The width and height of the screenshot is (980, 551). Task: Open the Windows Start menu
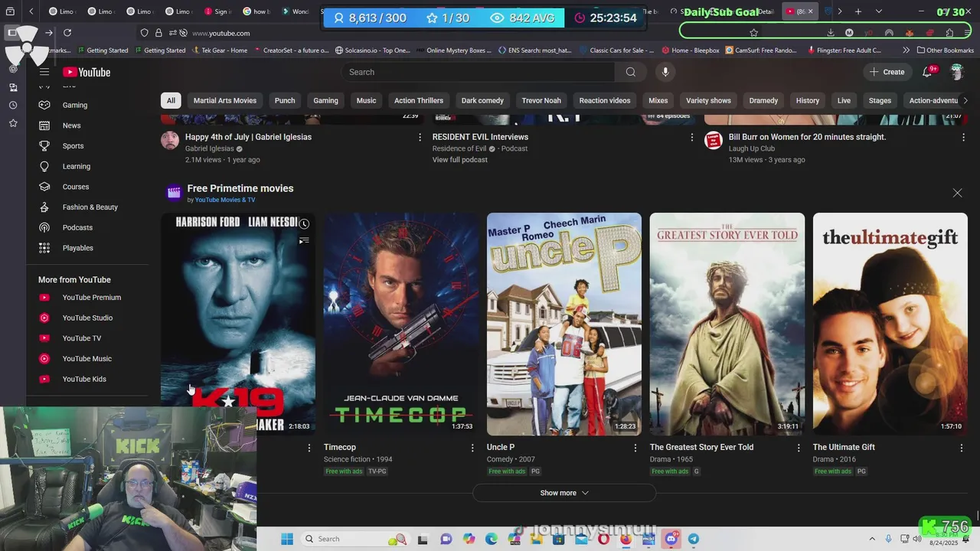(x=287, y=539)
